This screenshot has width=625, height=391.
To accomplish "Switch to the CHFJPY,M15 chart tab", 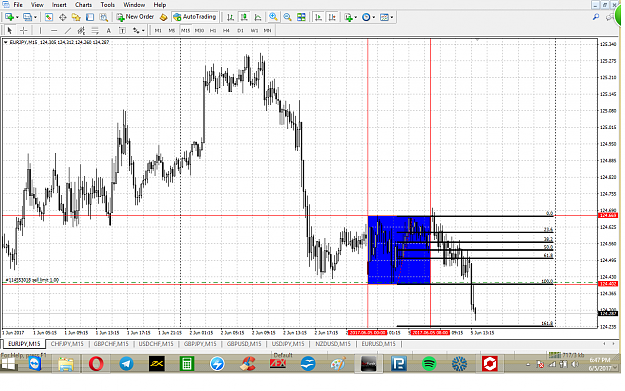I will tap(67, 344).
